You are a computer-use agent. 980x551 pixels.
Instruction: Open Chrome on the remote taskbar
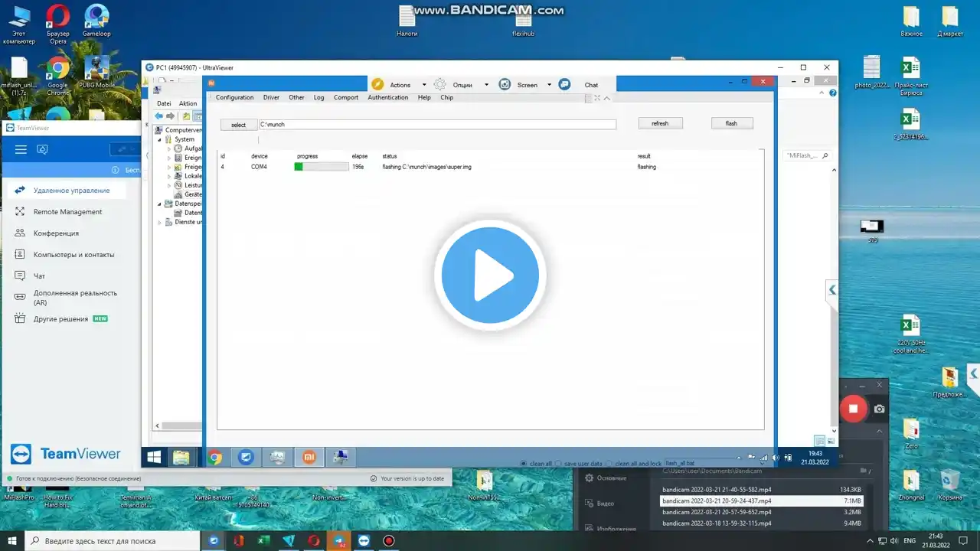[216, 457]
